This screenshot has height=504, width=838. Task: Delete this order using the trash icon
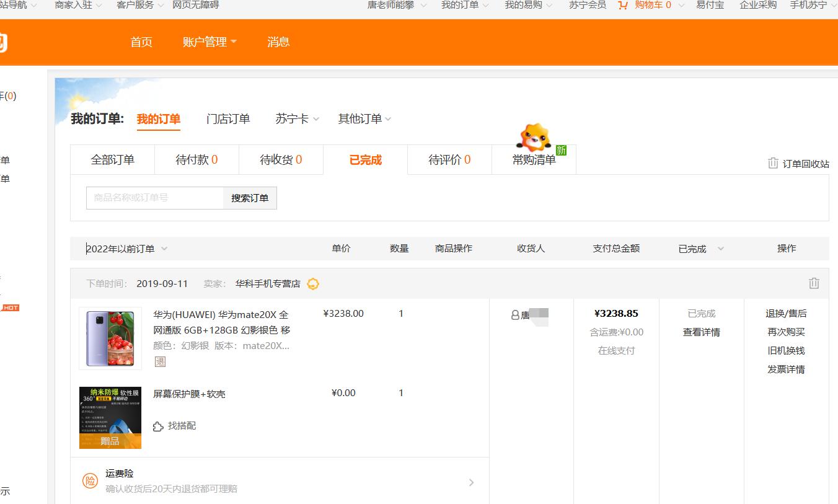pyautogui.click(x=814, y=283)
